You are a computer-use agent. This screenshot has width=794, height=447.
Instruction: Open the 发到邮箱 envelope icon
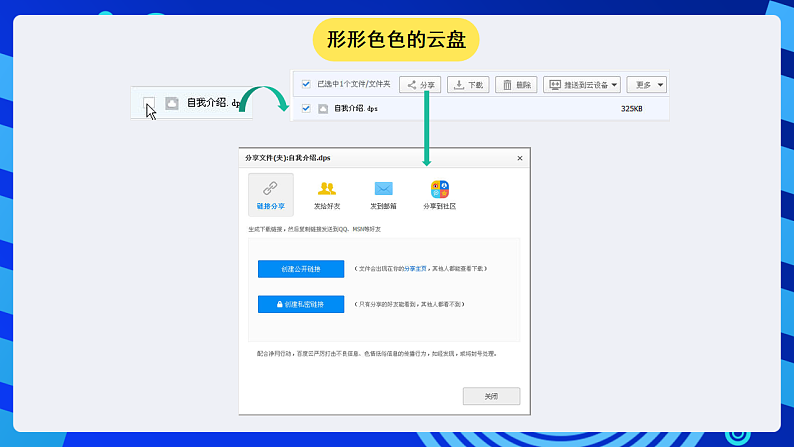384,195
